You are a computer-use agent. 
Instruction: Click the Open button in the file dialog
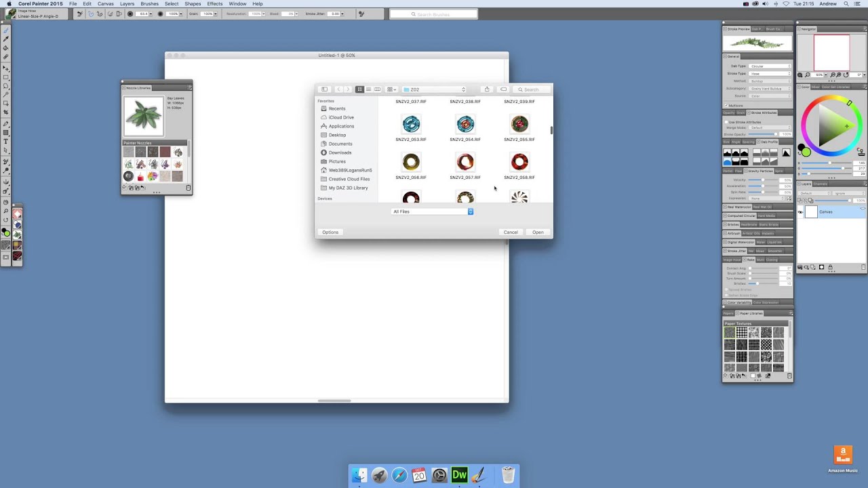tap(538, 232)
